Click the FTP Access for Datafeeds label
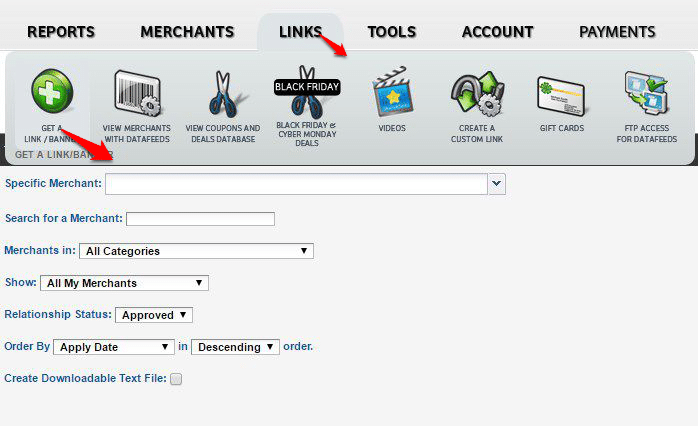The image size is (698, 426). coord(647,134)
